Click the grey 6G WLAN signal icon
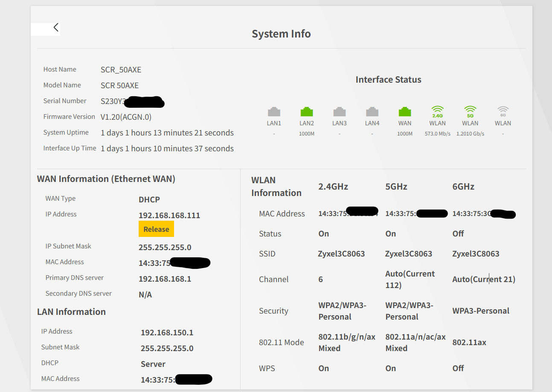 pyautogui.click(x=503, y=112)
